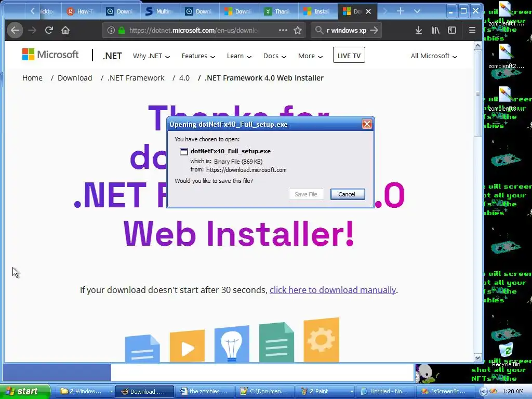Expand hidden system tray icons arrow
Image resolution: width=532 pixels, height=399 pixels.
click(484, 391)
